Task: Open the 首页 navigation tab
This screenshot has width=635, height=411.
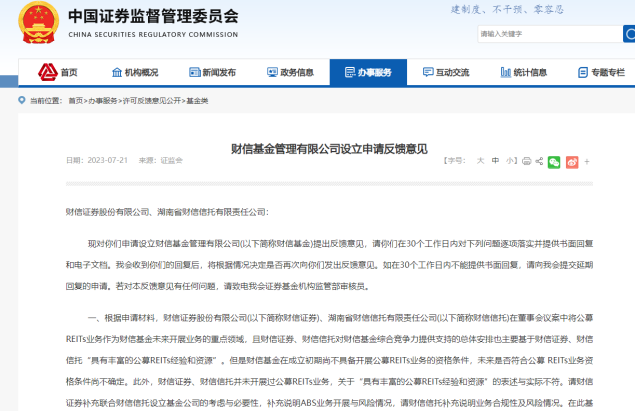Action: tap(57, 72)
